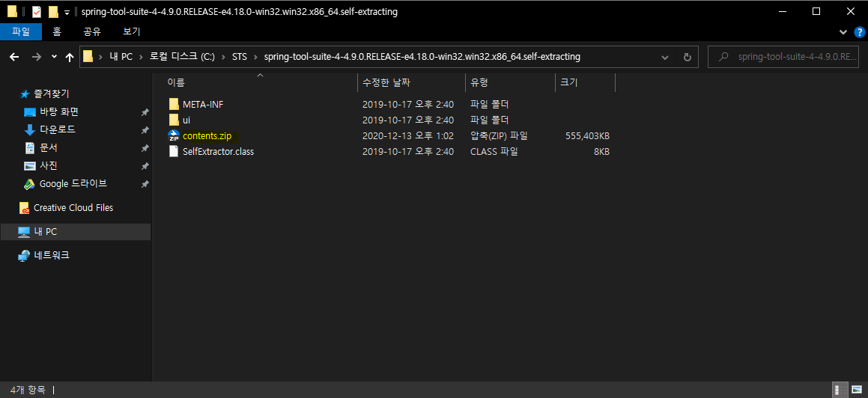Screen dimensions: 868x398
Task: Open address bar history dropdown
Action: (x=664, y=57)
